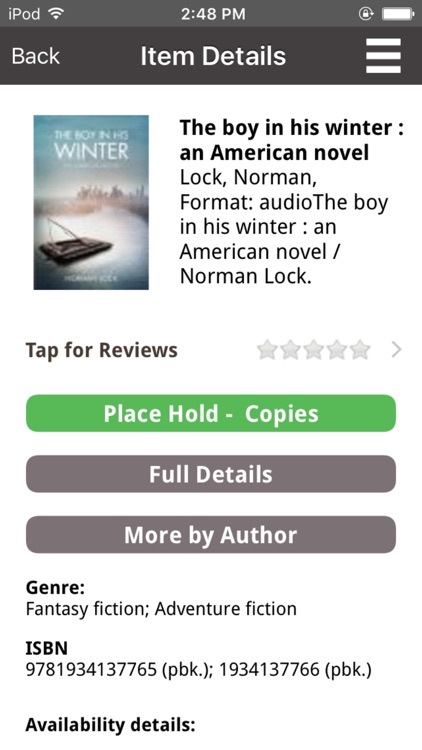Tap the ISBN number text
This screenshot has height=750, width=422.
point(199,670)
